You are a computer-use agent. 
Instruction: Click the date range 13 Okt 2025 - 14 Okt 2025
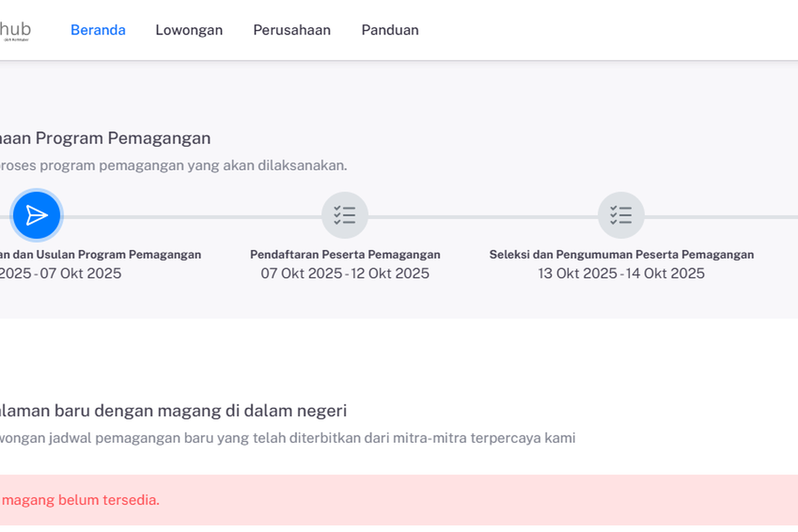pos(621,273)
